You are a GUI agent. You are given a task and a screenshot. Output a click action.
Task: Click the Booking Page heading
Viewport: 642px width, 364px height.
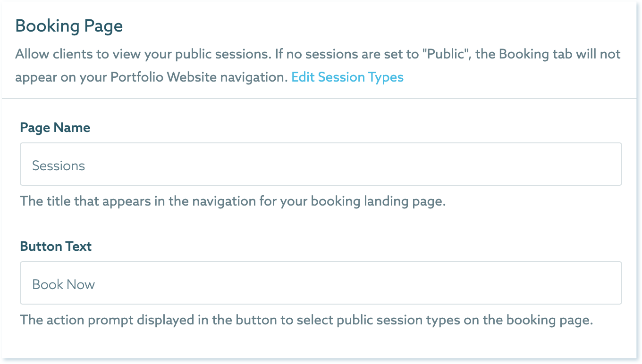[x=69, y=26]
